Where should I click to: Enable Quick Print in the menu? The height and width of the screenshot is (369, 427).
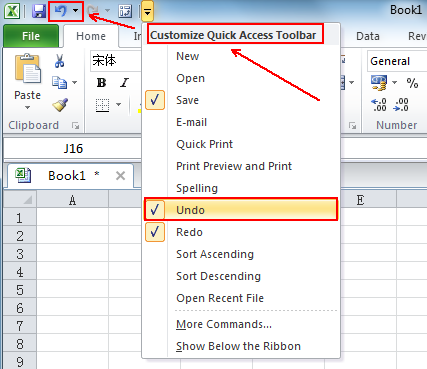241,144
